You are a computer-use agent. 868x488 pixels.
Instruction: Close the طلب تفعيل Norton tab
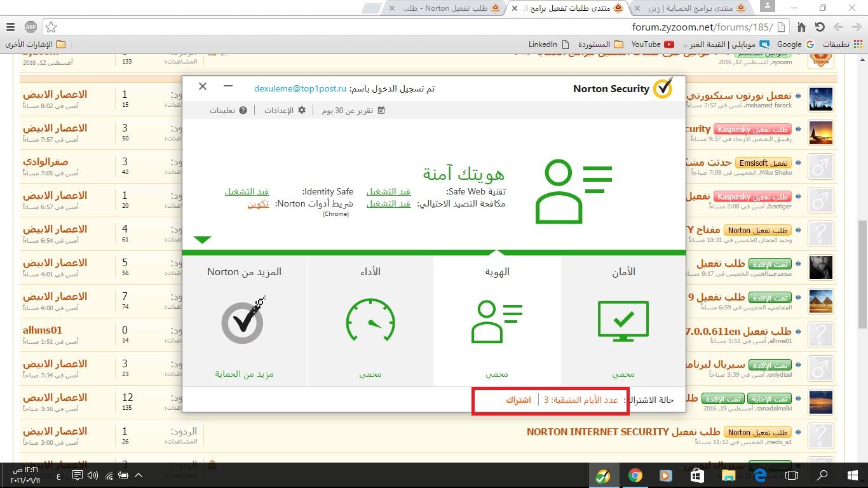point(392,8)
